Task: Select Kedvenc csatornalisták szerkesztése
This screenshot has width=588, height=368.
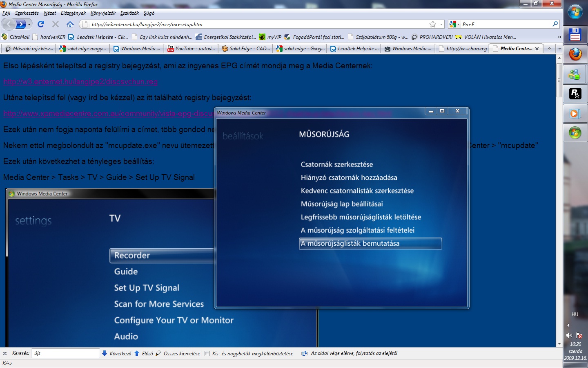Action: pyautogui.click(x=357, y=191)
